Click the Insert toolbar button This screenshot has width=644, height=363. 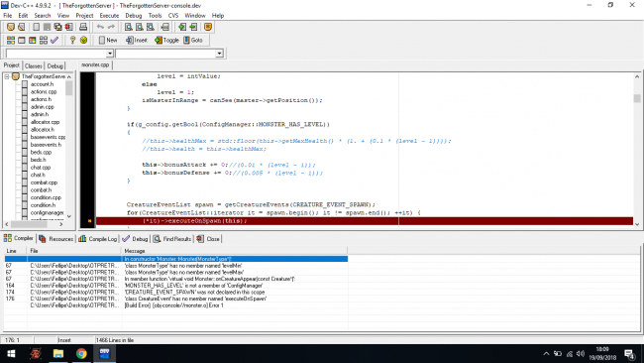pyautogui.click(x=137, y=41)
